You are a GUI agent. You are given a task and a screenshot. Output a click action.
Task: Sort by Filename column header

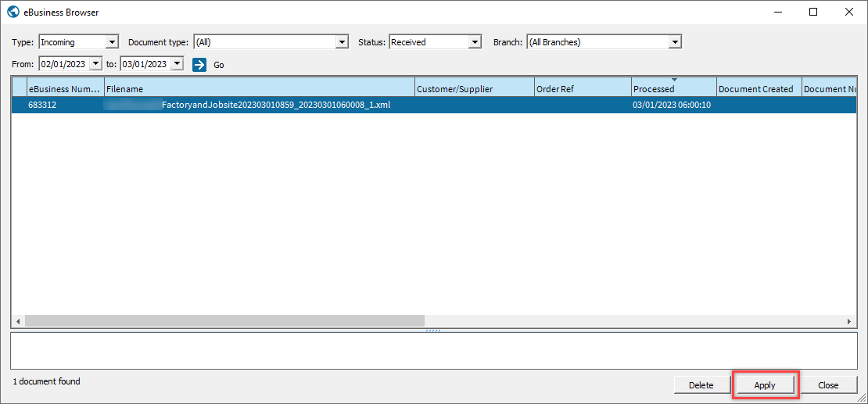click(258, 89)
